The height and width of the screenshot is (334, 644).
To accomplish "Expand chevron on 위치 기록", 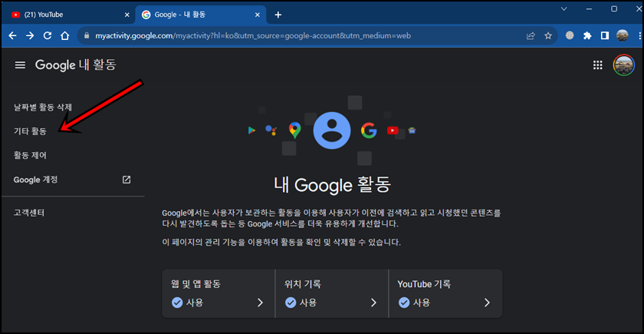I will pyautogui.click(x=374, y=303).
